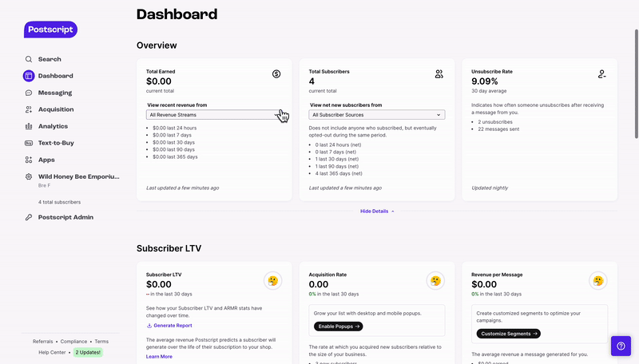Open the All Subscriber Sources dropdown
The height and width of the screenshot is (364, 639).
pyautogui.click(x=377, y=115)
